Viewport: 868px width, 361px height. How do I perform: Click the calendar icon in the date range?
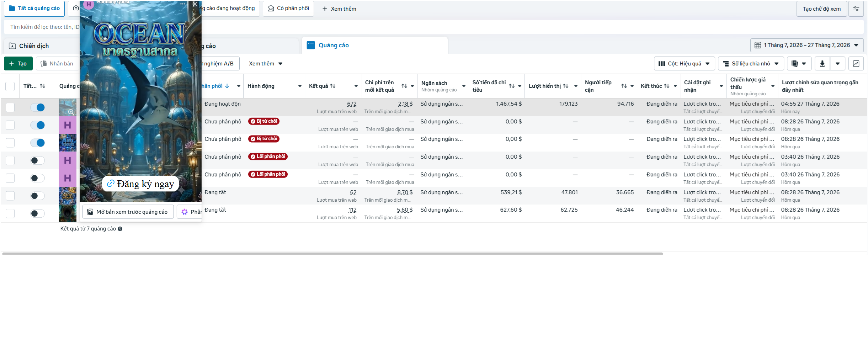point(758,45)
